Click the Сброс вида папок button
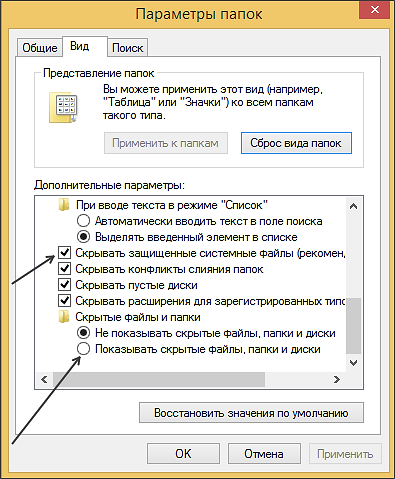 296,143
